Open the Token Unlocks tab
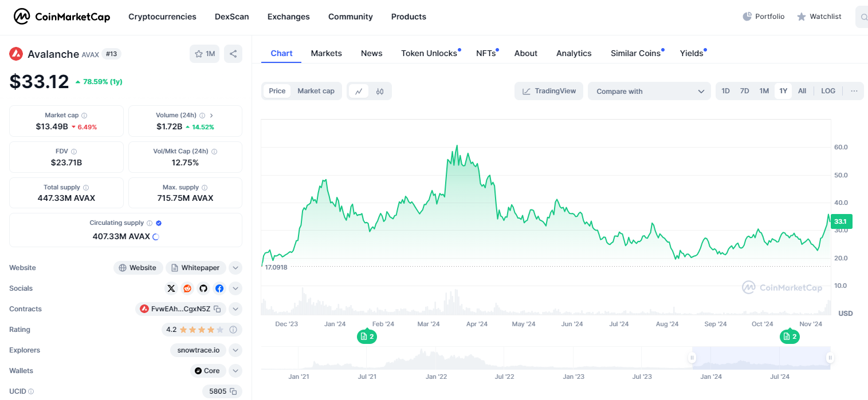The height and width of the screenshot is (400, 868). pyautogui.click(x=429, y=53)
